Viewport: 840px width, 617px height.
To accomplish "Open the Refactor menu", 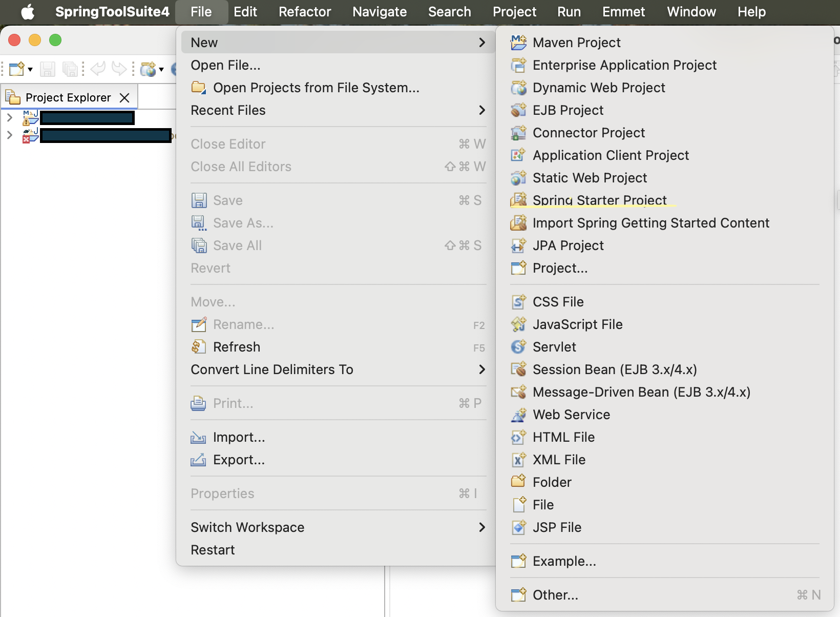I will pos(305,12).
